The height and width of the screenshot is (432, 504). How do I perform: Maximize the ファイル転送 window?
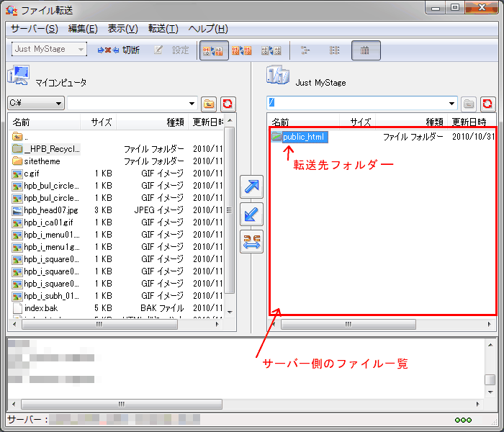point(455,8)
